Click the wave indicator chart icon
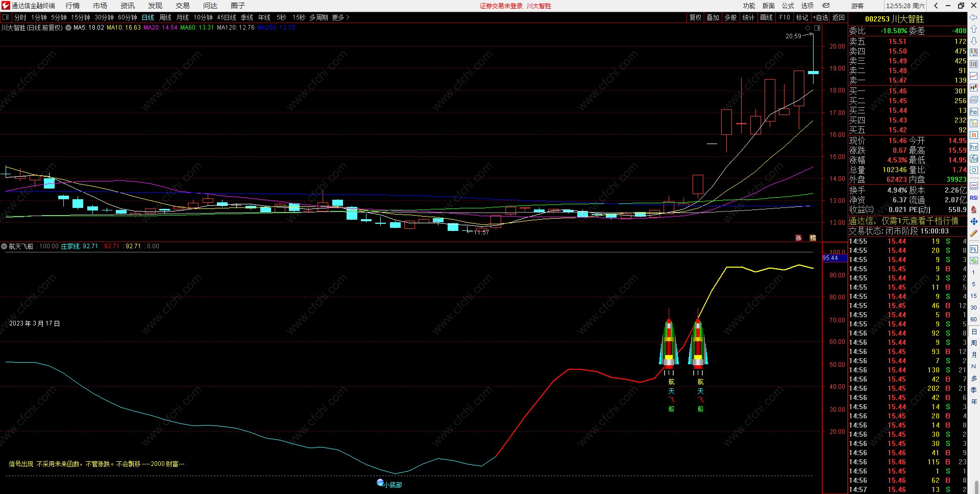 pyautogui.click(x=974, y=186)
